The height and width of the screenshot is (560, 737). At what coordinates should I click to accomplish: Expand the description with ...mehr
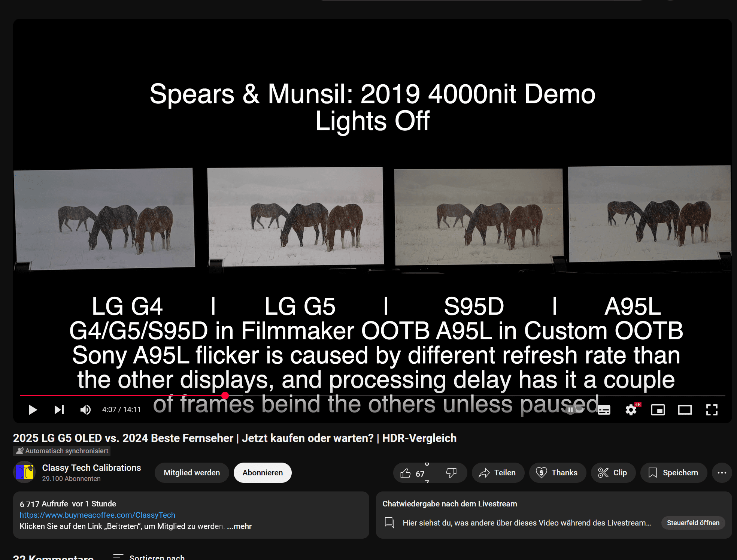coord(239,526)
